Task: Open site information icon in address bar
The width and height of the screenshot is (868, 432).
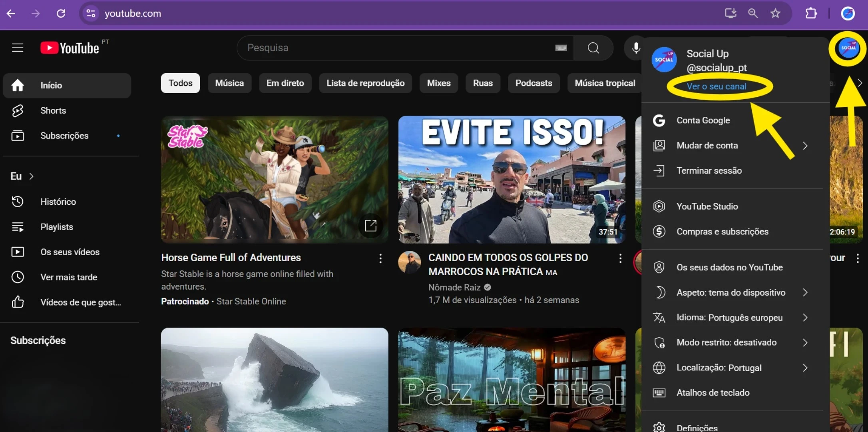Action: 91,14
